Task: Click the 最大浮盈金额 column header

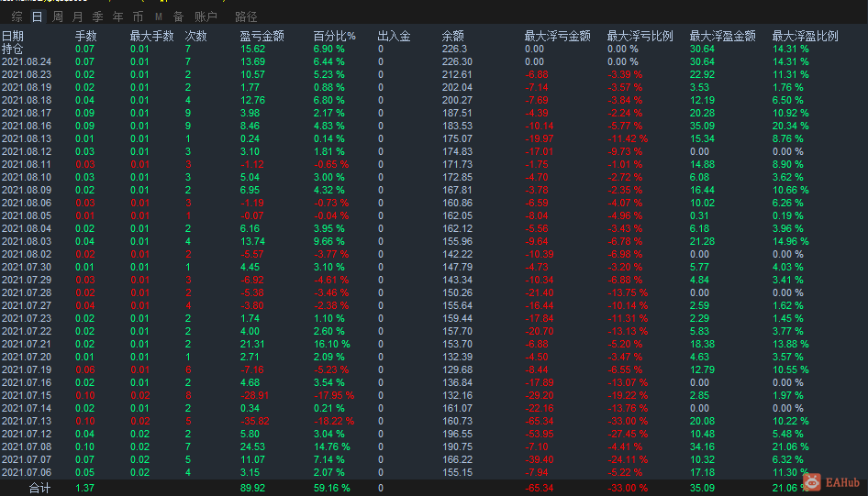Action: pos(722,36)
